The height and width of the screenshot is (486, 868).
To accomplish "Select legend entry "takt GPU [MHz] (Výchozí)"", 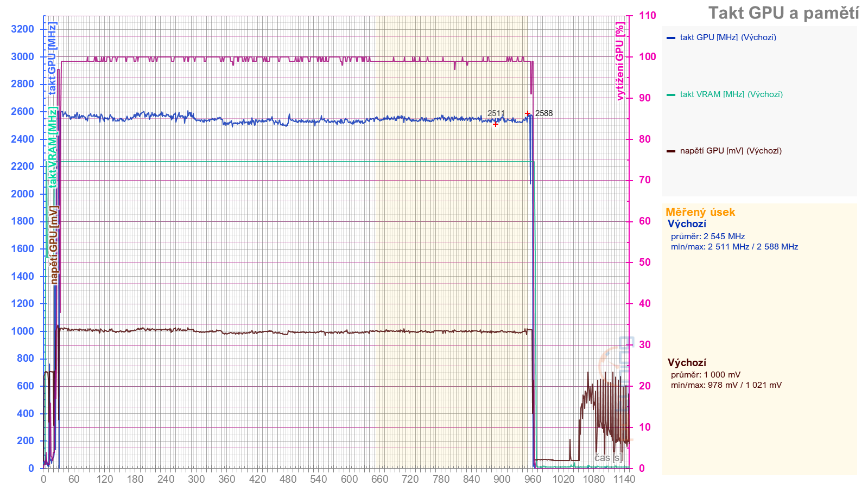I will (728, 37).
